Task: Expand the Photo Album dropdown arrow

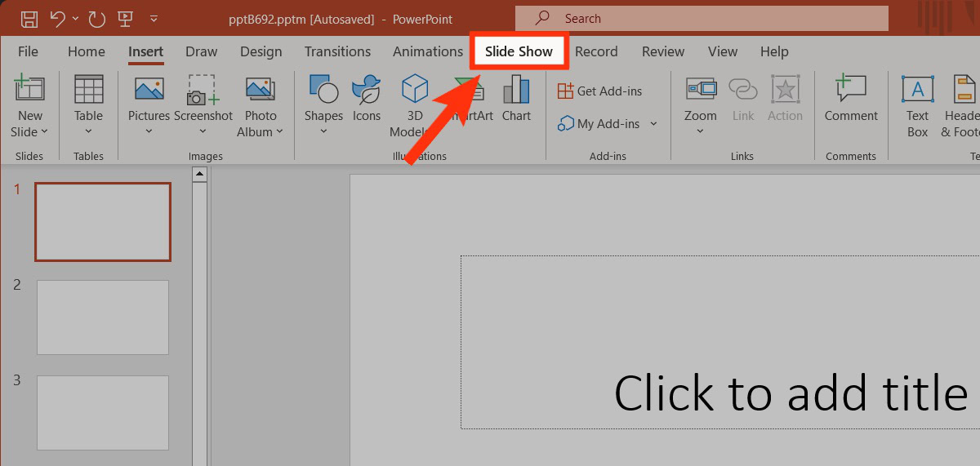Action: [279, 131]
